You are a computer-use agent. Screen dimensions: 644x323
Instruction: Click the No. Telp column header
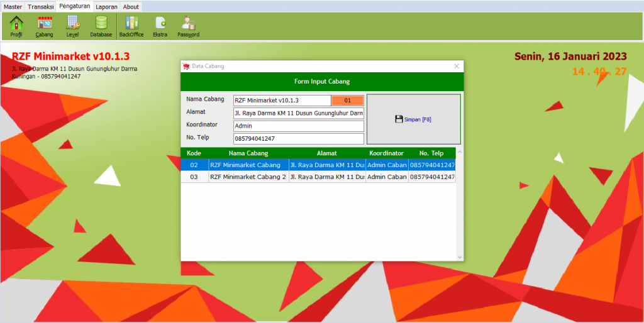tap(431, 153)
